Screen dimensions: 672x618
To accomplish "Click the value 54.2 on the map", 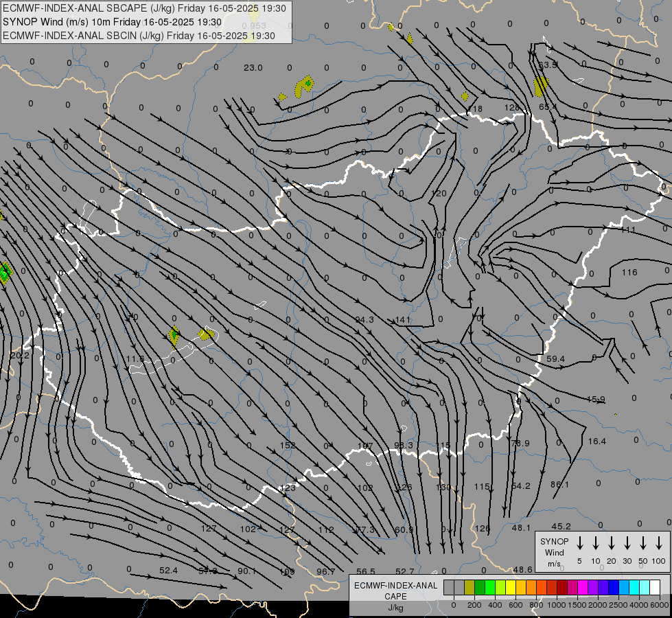I will tap(521, 486).
